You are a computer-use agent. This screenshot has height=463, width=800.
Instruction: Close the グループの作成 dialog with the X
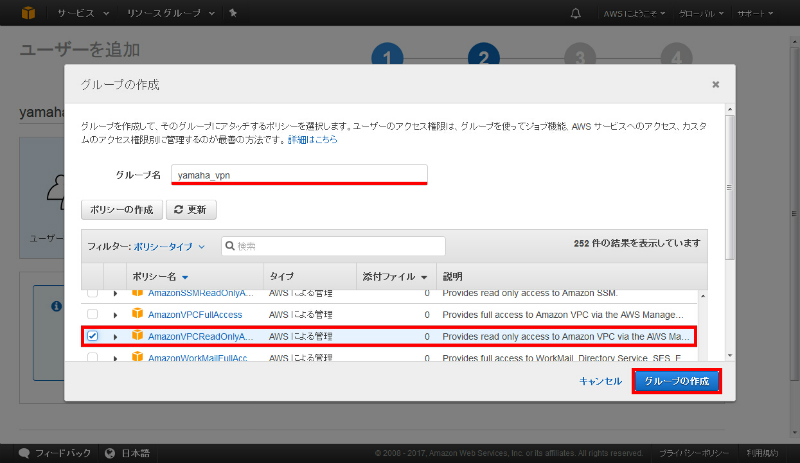[716, 85]
